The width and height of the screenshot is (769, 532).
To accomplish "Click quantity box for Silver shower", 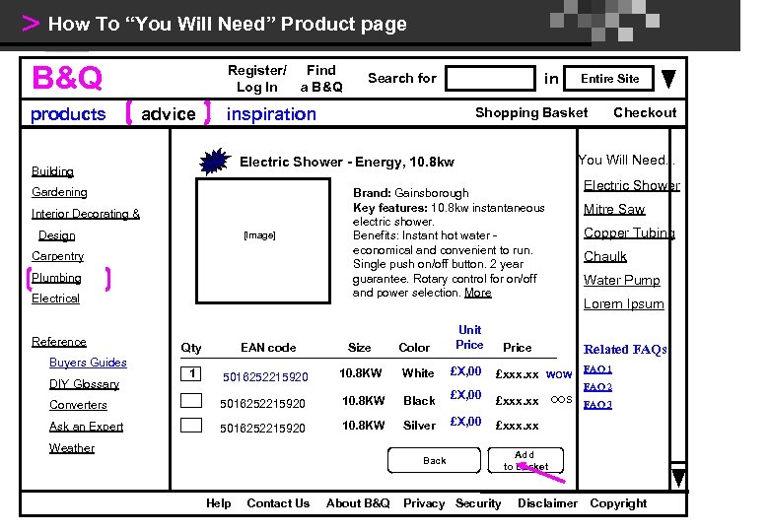I will click(191, 425).
